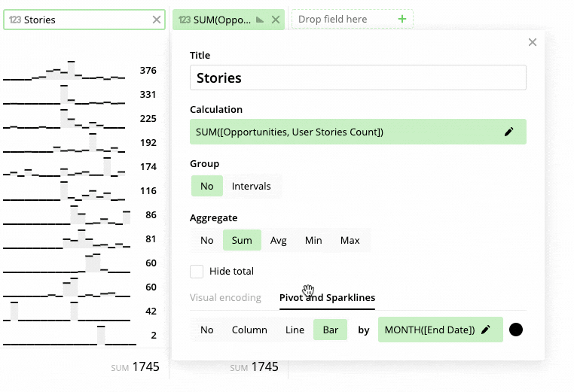Select Line sparkline type
Image resolution: width=574 pixels, height=392 pixels.
point(295,330)
